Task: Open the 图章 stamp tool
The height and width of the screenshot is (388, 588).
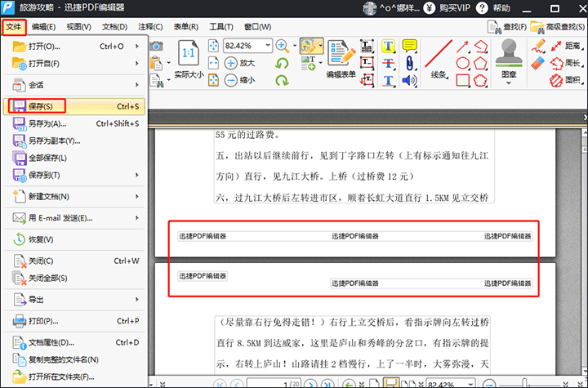Action: pyautogui.click(x=509, y=62)
